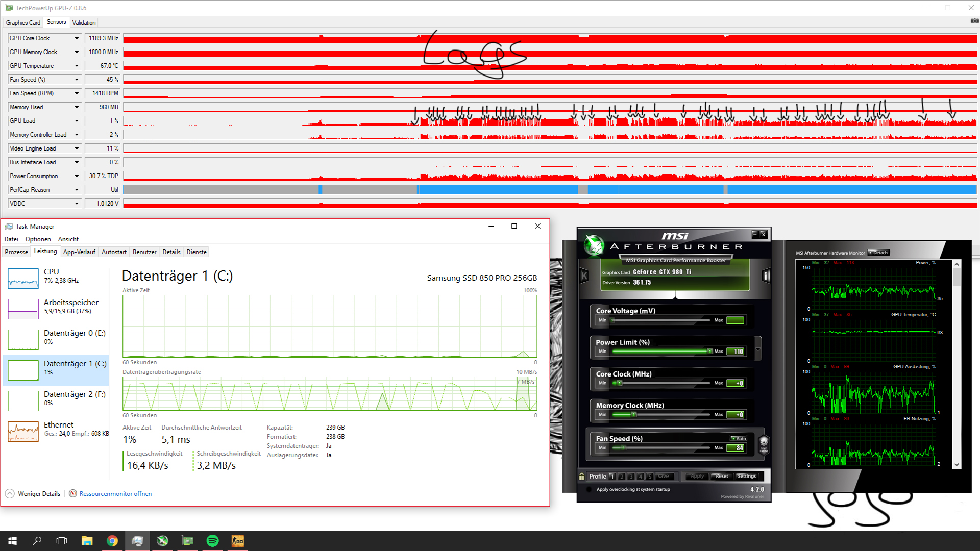Open Ressourcenmonitor shield icon link
Viewport: 980px width, 551px height.
73,493
